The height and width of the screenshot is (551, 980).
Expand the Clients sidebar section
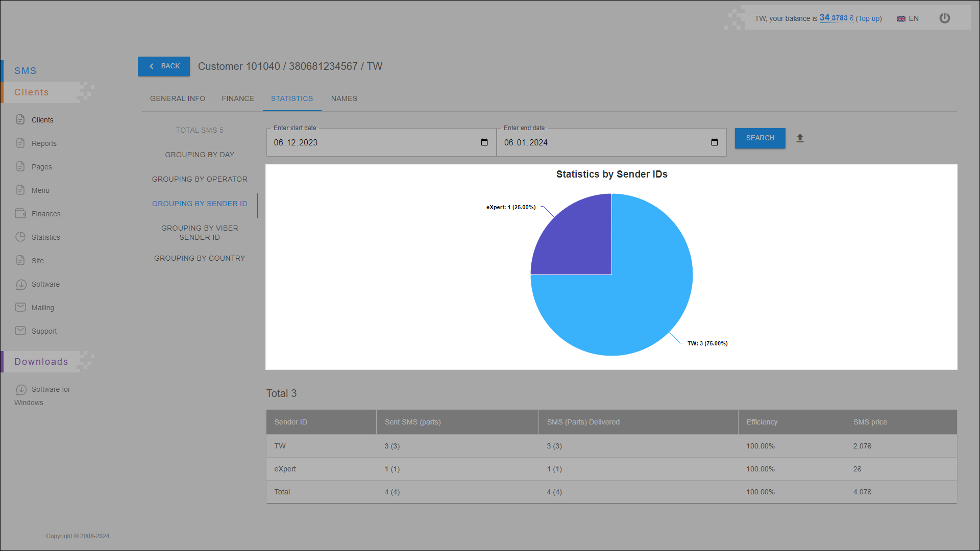tap(32, 92)
